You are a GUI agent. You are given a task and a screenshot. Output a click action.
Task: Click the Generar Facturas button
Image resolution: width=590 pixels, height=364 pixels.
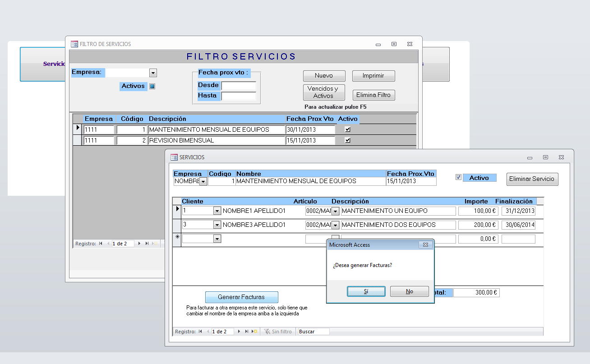(x=241, y=297)
